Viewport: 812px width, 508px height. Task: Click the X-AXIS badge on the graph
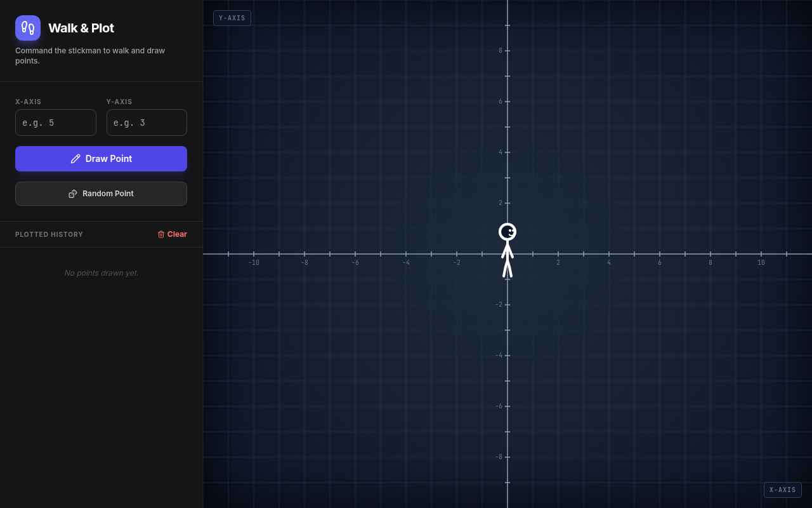coord(783,490)
